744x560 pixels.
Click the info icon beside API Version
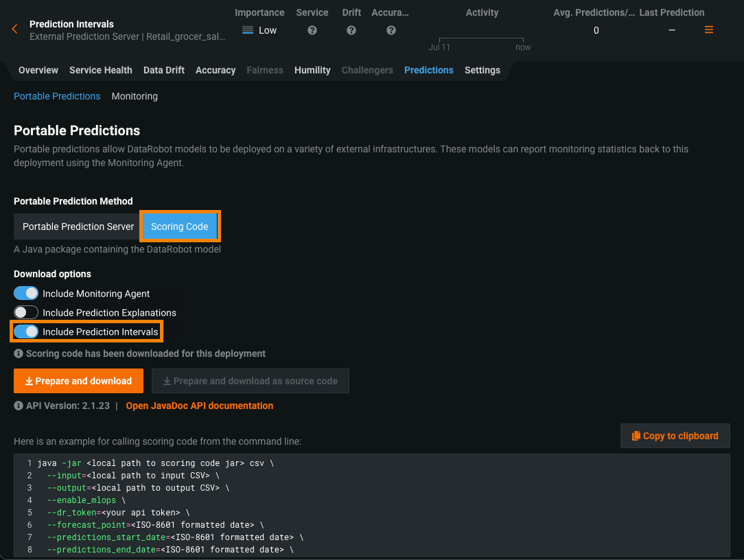pos(19,406)
